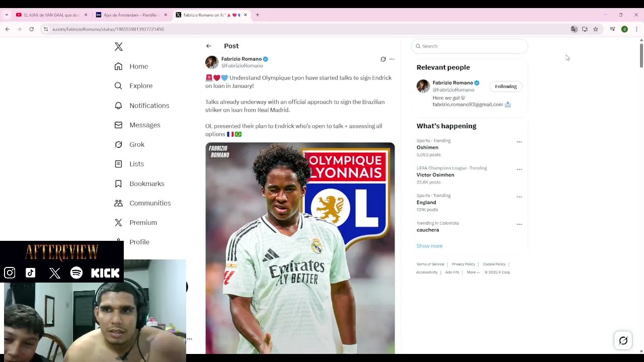Open the Cookie Policy link
644x362 pixels.
494,264
